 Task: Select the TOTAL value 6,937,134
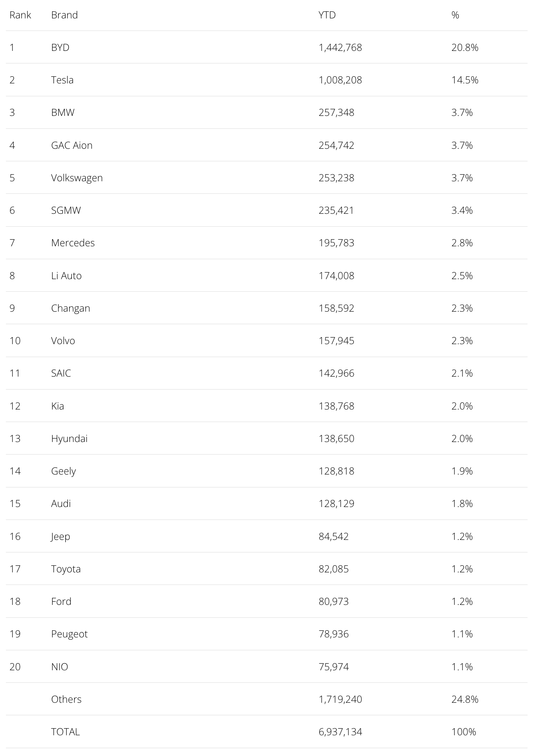coord(340,732)
